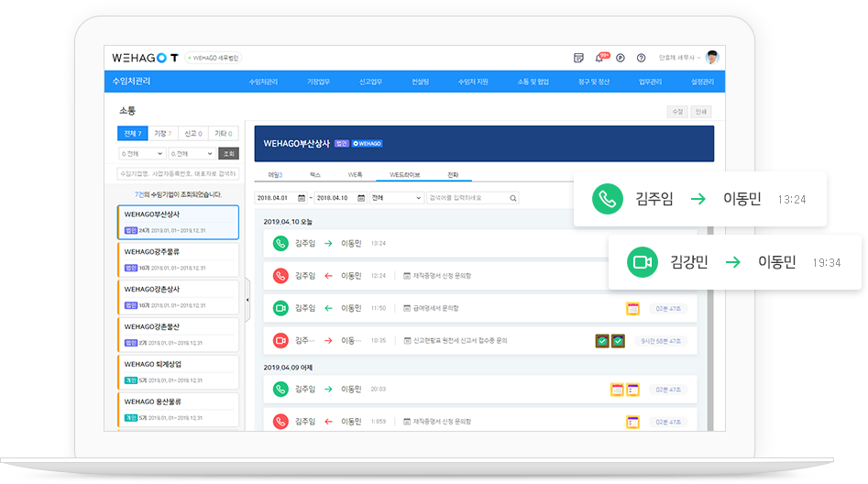The width and height of the screenshot is (868, 484).
Task: Click green phone icon in 20:03 row
Action: [x=280, y=389]
